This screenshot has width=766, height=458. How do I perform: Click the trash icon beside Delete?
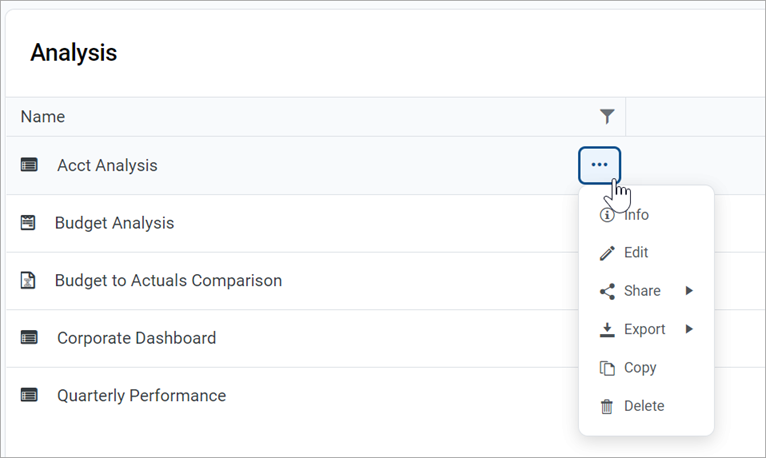pyautogui.click(x=606, y=406)
